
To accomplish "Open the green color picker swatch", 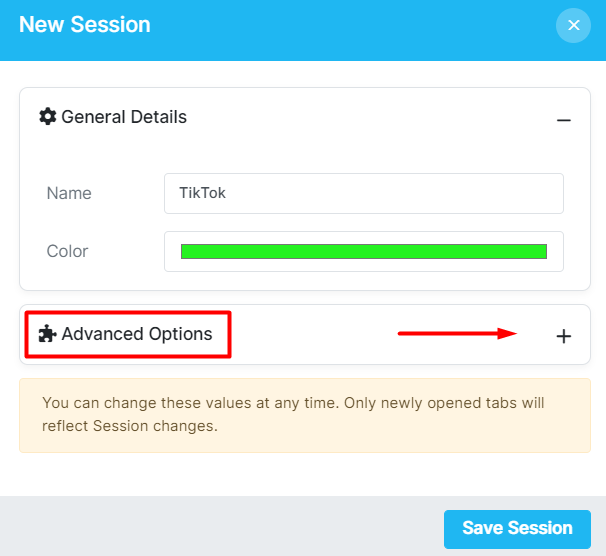I will pyautogui.click(x=364, y=252).
